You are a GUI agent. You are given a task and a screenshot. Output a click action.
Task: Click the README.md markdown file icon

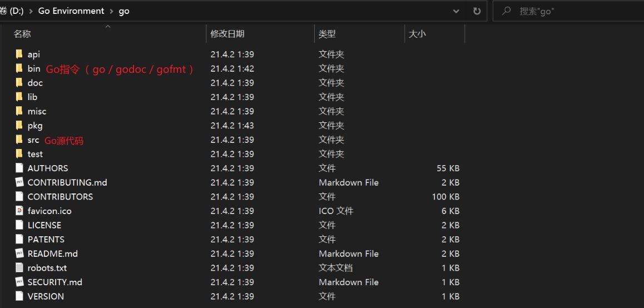coord(19,254)
